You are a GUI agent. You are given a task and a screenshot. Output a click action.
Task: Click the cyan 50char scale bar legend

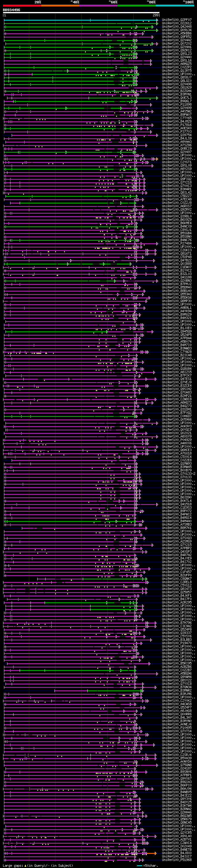[139, 865]
